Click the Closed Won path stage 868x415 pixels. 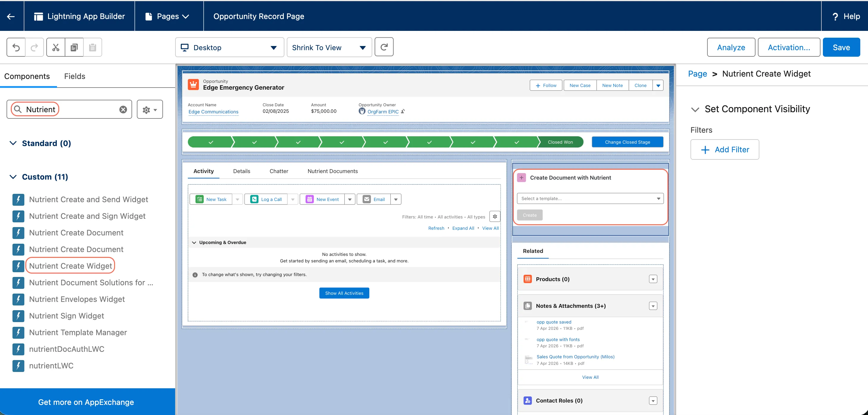click(x=560, y=142)
